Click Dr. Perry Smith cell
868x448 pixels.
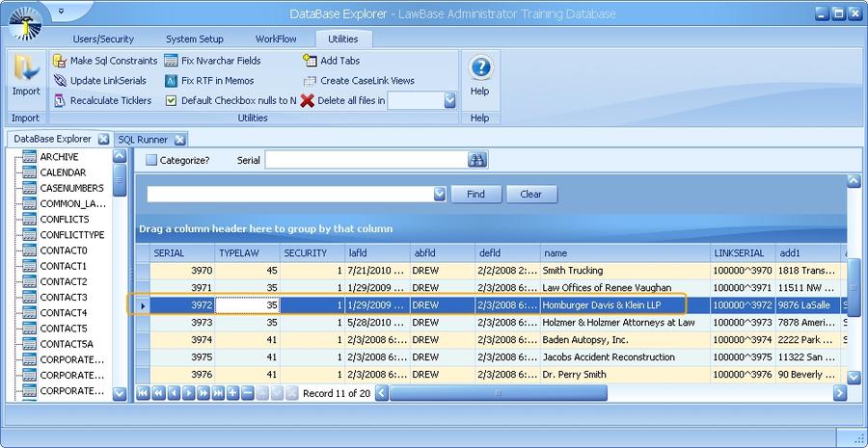pos(626,375)
